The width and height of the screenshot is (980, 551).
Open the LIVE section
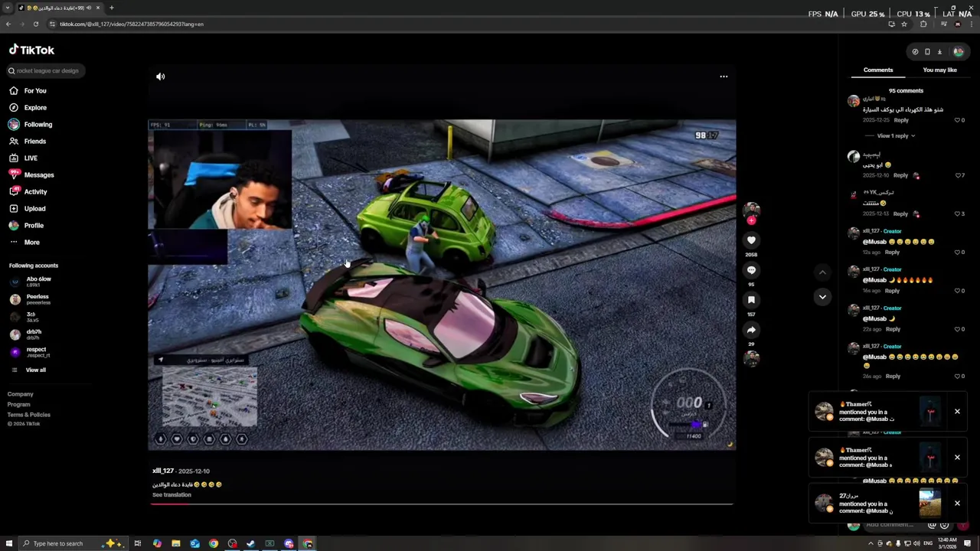click(23, 158)
